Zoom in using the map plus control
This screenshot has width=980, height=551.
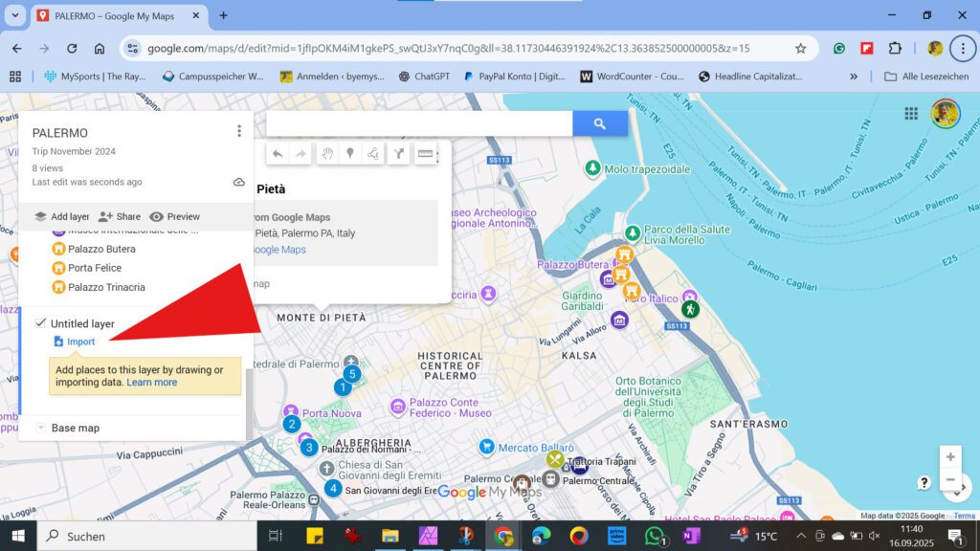pos(950,456)
